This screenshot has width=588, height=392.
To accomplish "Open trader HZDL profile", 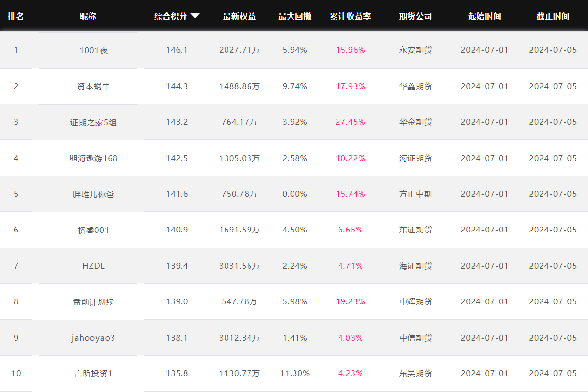I will (93, 266).
